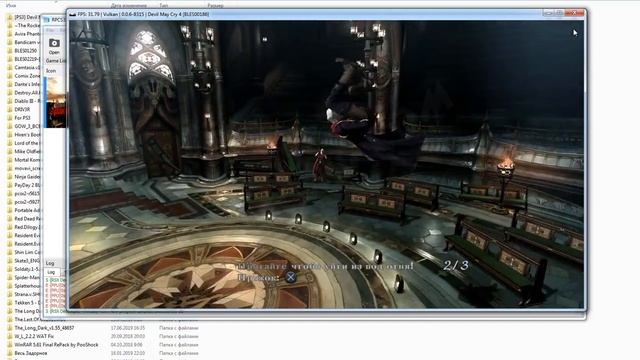Viewport: 640px width, 360px height.
Task: Click folder icon of Mortal Kom row
Action: pos(9,160)
